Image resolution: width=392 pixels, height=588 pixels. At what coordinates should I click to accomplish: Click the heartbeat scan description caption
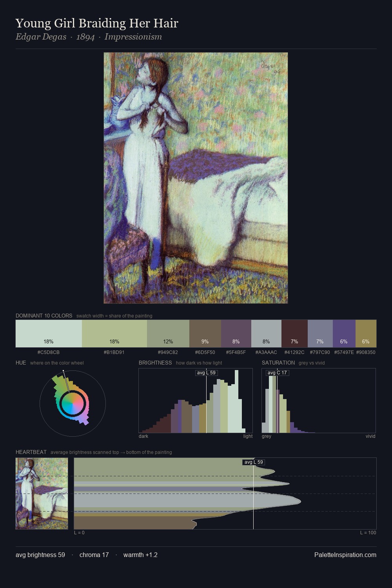pyautogui.click(x=111, y=452)
